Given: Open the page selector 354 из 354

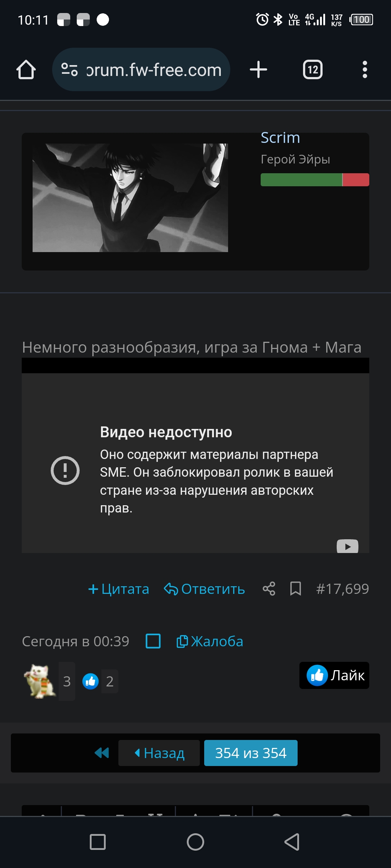Looking at the screenshot, I should pos(251,753).
